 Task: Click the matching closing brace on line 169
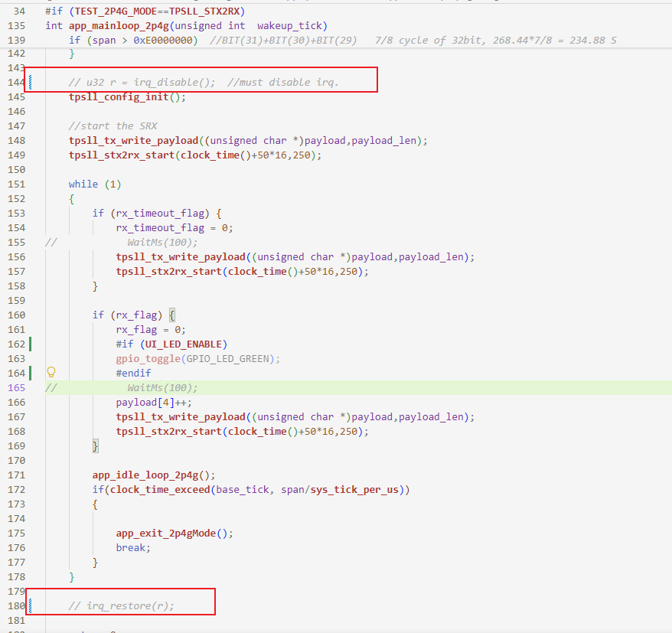click(95, 446)
